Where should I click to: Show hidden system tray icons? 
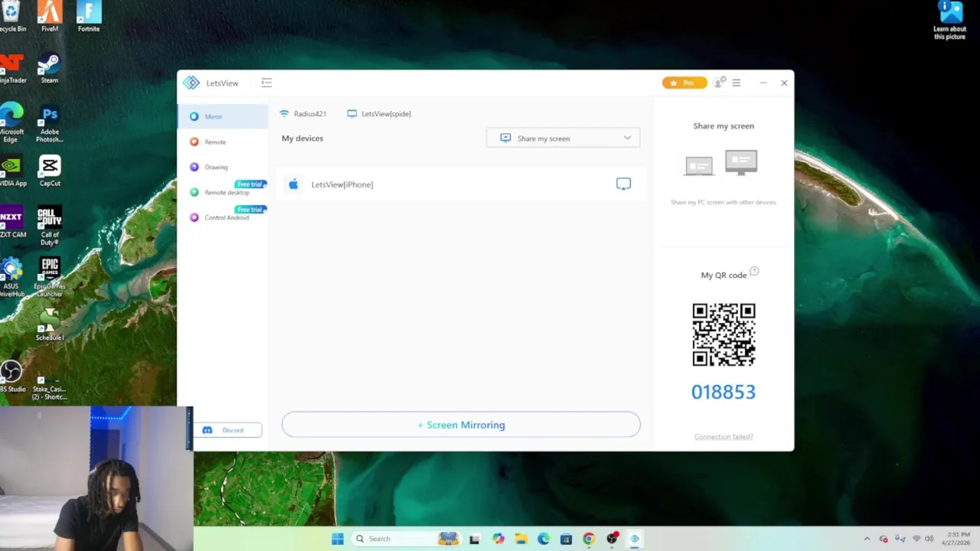click(x=867, y=539)
